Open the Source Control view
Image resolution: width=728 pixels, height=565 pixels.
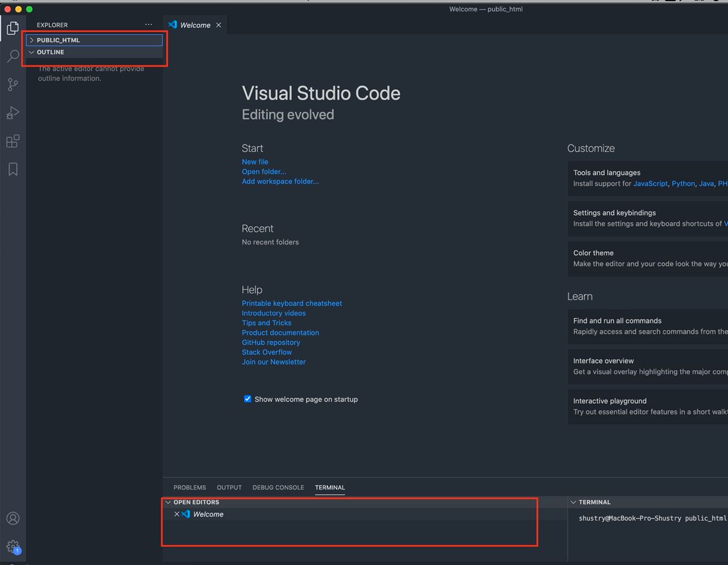tap(13, 85)
